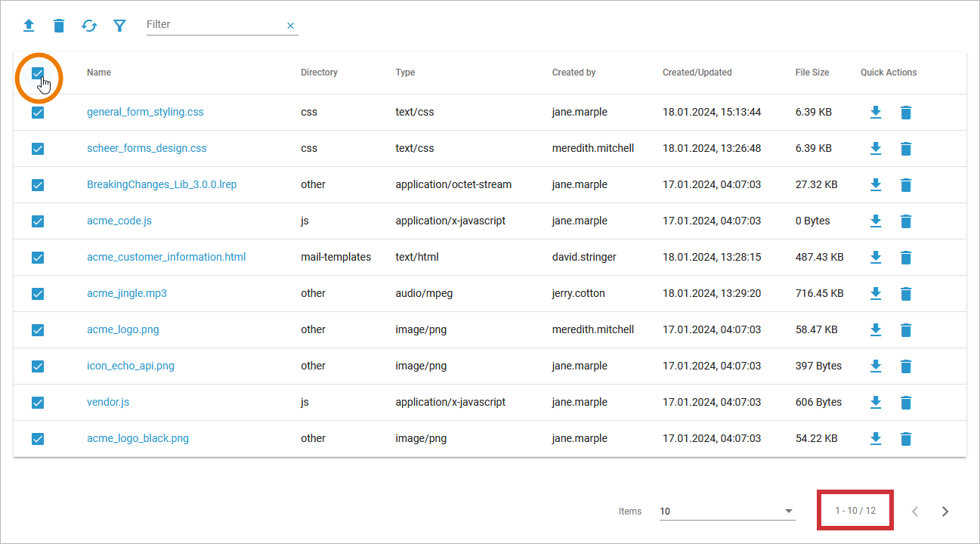980x544 pixels.
Task: Download the vendor.js file
Action: [876, 402]
